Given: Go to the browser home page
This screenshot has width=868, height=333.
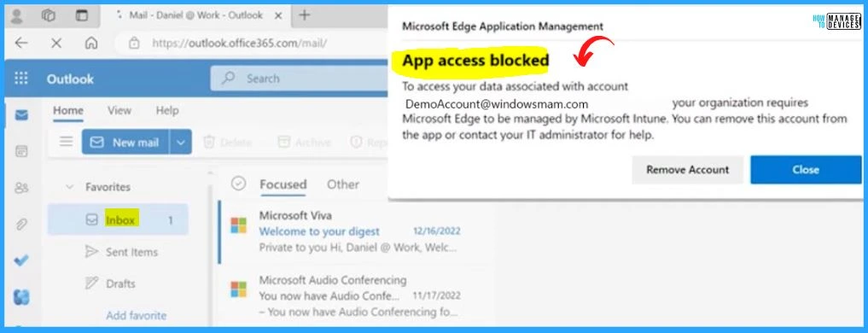Looking at the screenshot, I should tap(91, 44).
